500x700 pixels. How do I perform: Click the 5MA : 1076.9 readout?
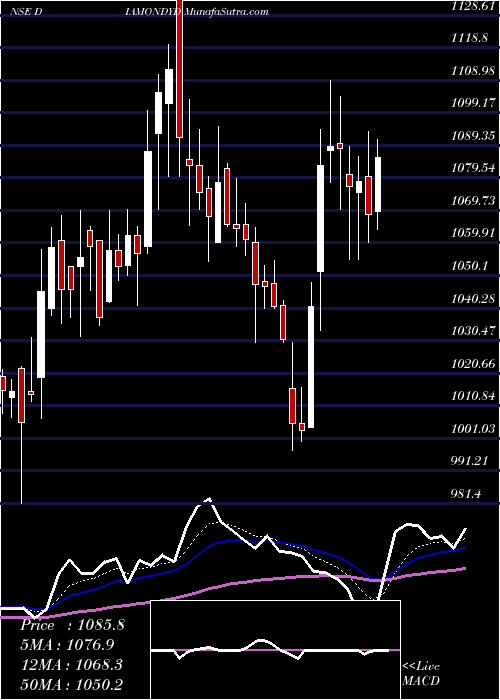67,645
